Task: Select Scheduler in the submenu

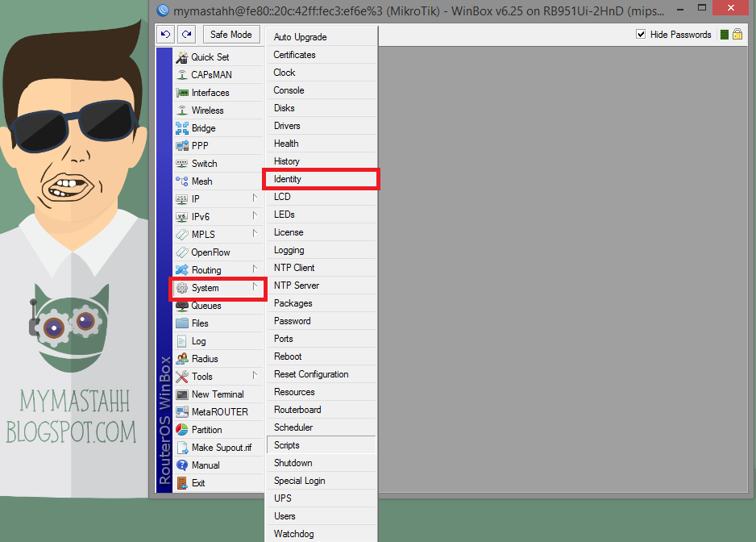Action: [x=321, y=427]
